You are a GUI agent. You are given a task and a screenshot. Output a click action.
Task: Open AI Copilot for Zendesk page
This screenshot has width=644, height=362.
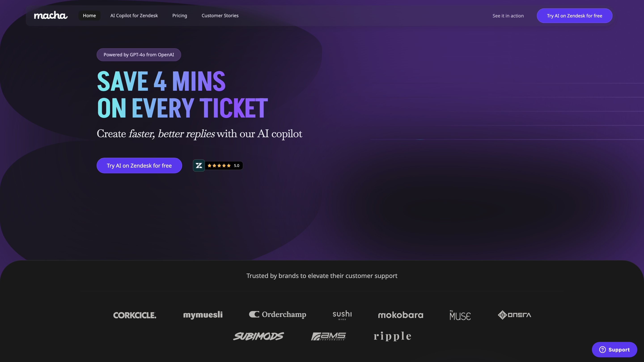coord(134,15)
